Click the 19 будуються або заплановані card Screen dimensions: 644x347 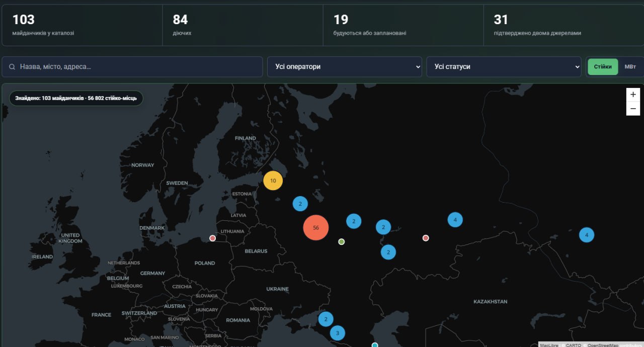coord(403,25)
